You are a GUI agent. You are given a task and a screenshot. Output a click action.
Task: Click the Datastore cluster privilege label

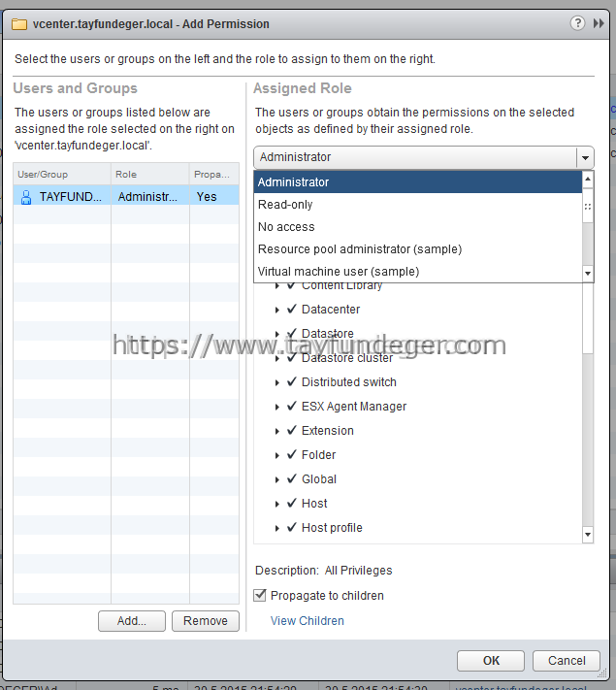[x=347, y=358]
